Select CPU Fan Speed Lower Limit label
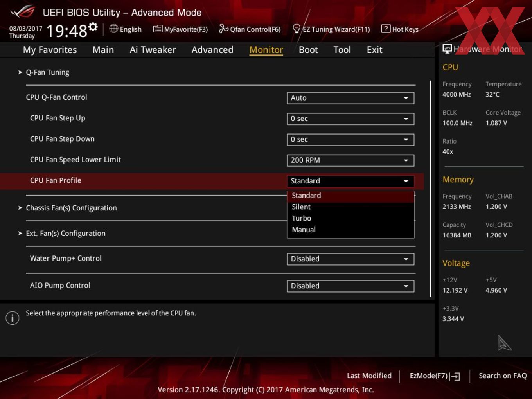 (75, 160)
